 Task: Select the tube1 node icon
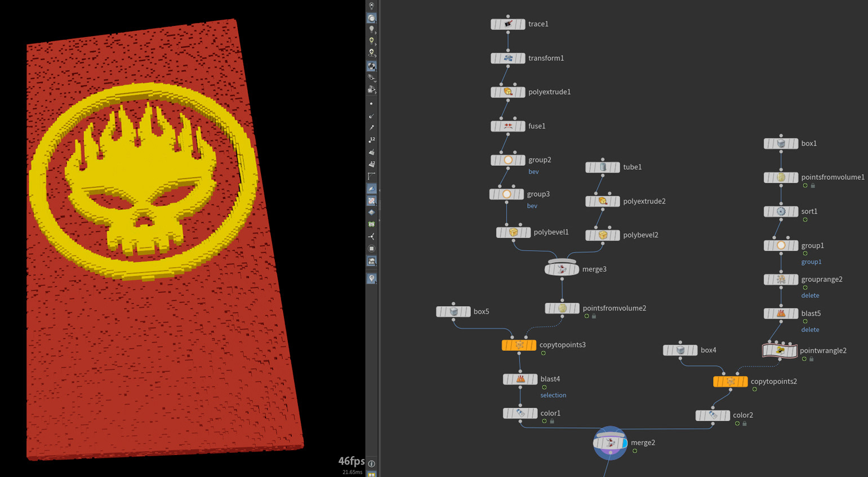point(603,167)
